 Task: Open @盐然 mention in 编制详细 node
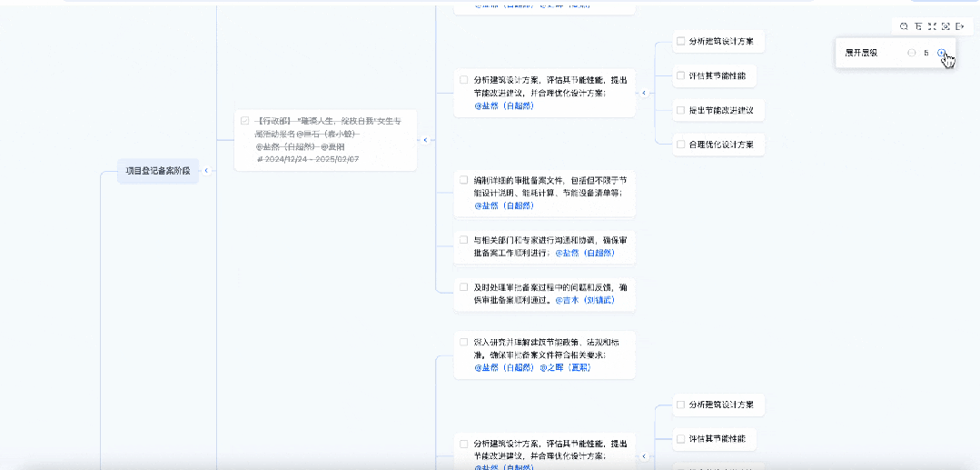504,205
